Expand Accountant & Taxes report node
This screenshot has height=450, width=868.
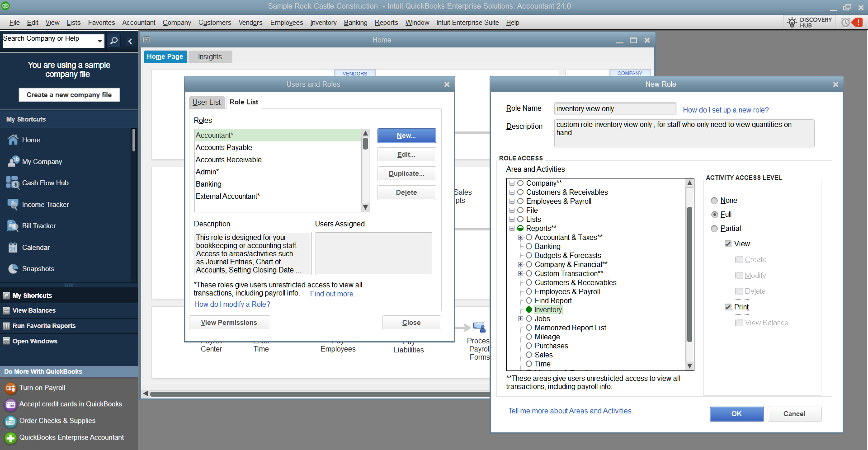[520, 238]
